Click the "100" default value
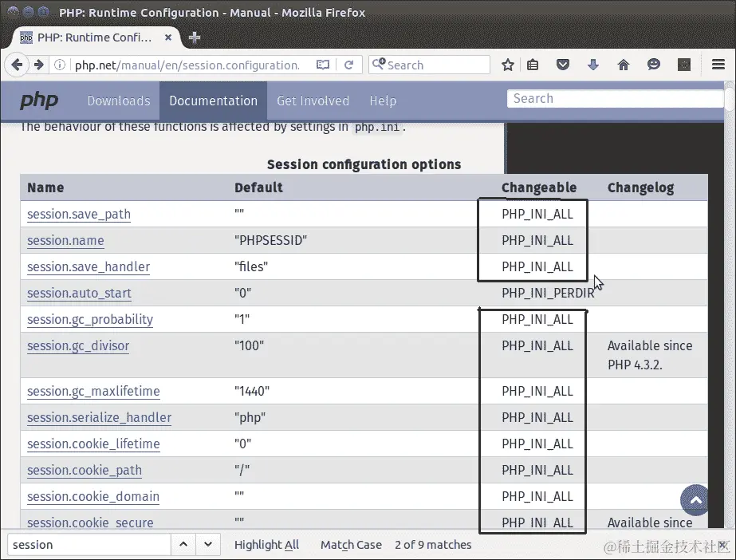The width and height of the screenshot is (736, 560). tap(250, 345)
